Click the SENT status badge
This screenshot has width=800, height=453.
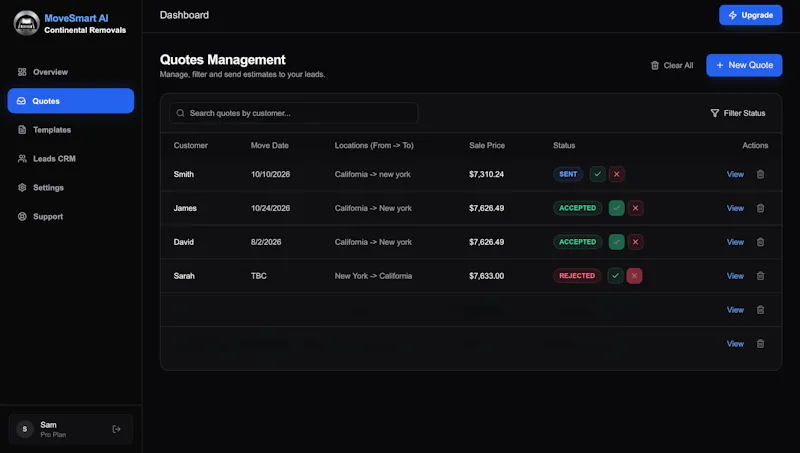(568, 174)
